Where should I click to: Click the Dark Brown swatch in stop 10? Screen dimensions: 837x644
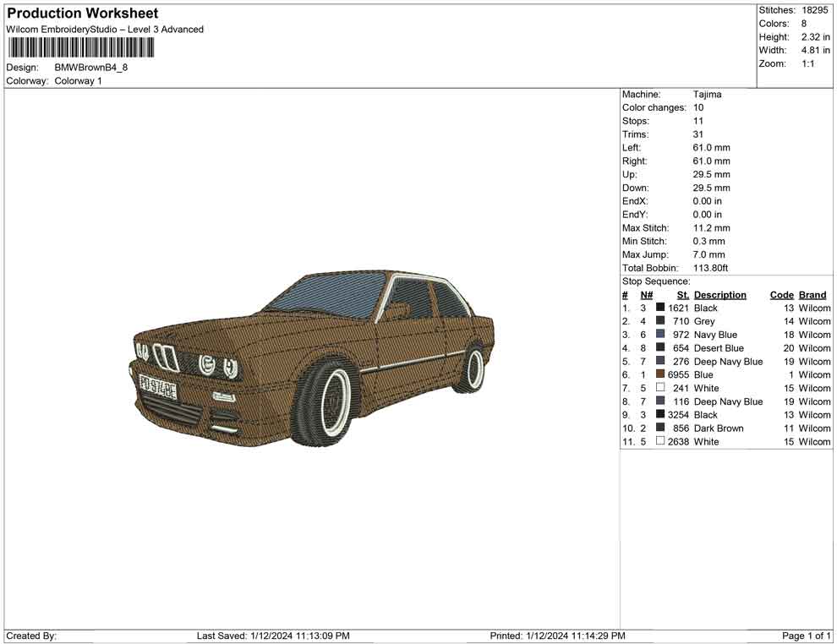pyautogui.click(x=660, y=427)
